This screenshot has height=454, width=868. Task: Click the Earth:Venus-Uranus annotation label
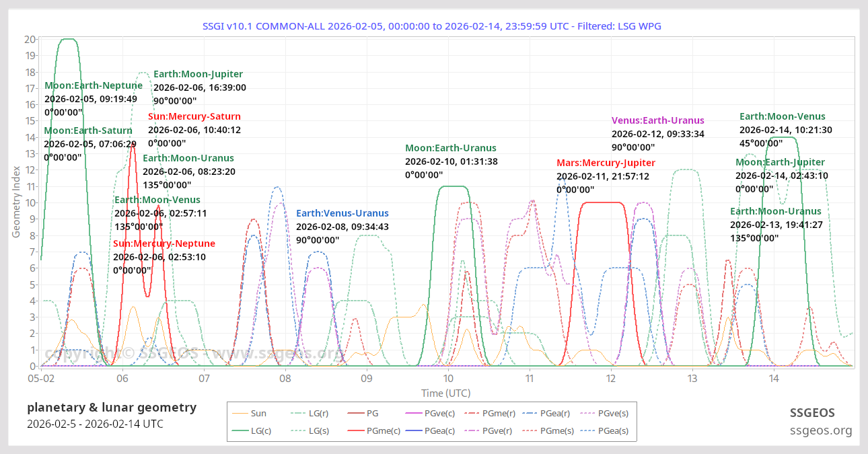click(342, 213)
